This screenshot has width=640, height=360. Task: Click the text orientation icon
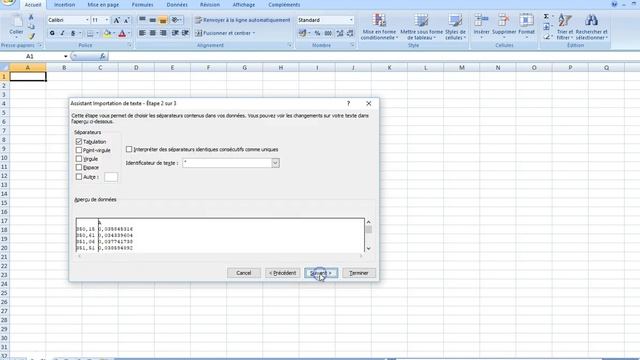tap(176, 20)
